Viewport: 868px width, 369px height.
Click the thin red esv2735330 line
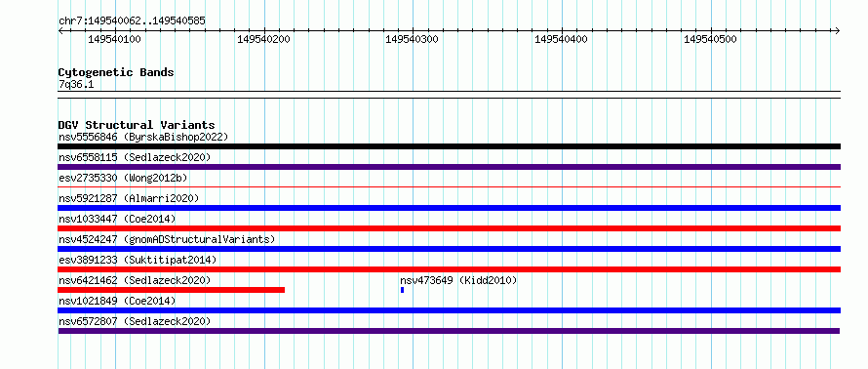click(449, 187)
